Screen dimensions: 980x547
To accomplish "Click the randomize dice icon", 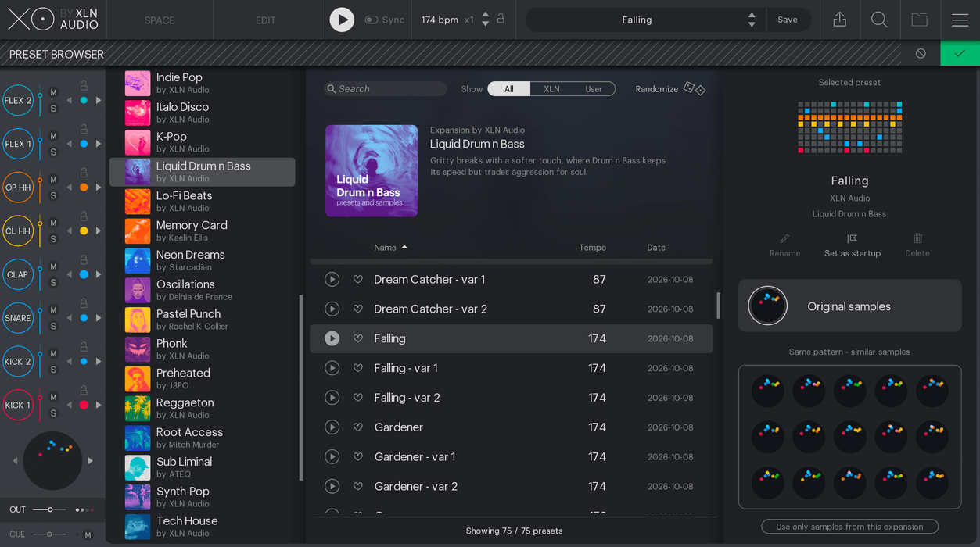I will point(695,88).
